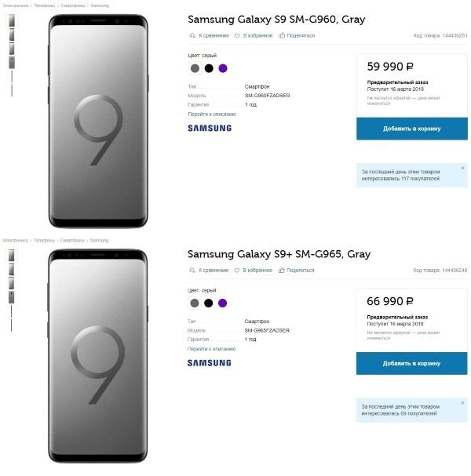The height and width of the screenshot is (476, 471).
Task: Open "Перейти к описанию" link for Galaxy S9+ SM-G965
Action: point(211,349)
